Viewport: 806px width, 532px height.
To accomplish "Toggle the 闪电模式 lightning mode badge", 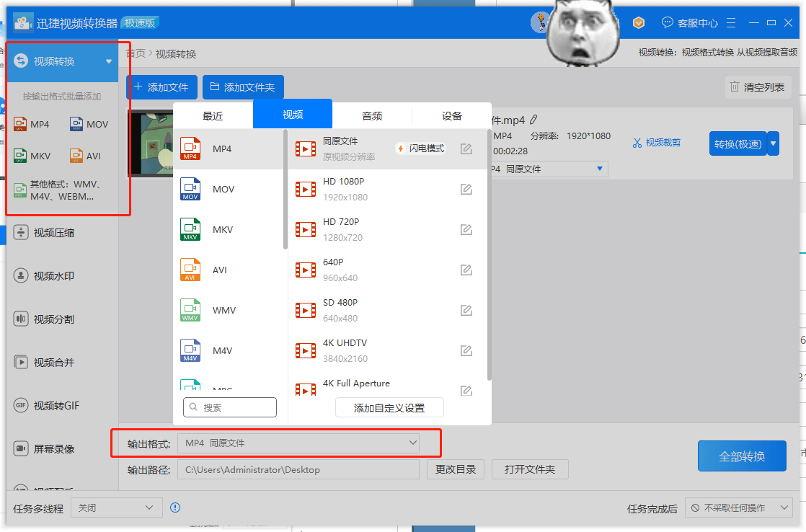I will click(x=420, y=148).
